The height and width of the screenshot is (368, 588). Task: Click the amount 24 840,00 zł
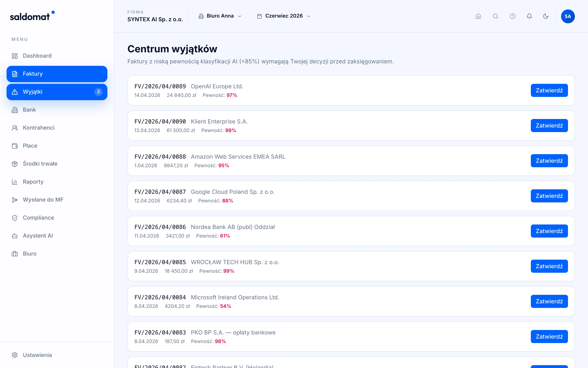(x=182, y=95)
